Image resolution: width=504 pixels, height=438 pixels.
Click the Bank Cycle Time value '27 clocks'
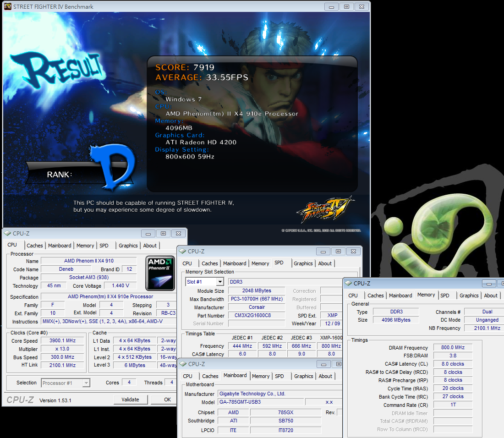tap(453, 397)
